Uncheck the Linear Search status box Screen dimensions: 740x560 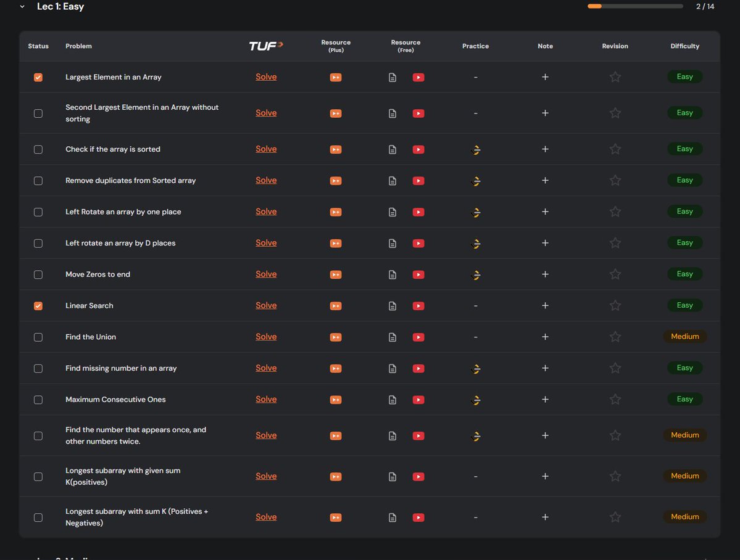pyautogui.click(x=38, y=306)
